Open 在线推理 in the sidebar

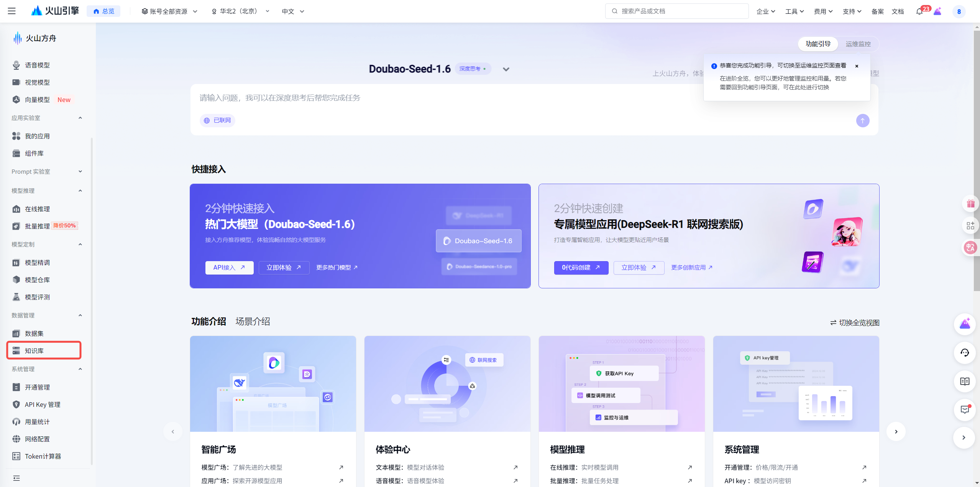[x=37, y=209]
